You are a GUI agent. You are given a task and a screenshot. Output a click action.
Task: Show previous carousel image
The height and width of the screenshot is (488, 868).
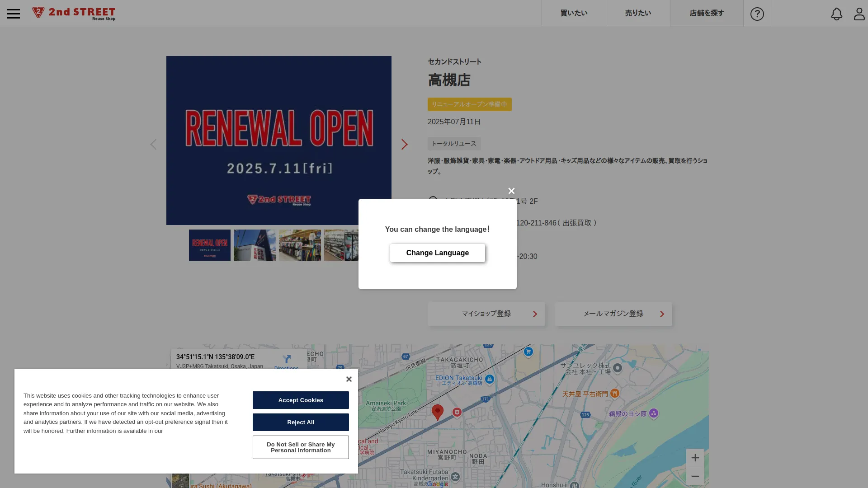153,144
